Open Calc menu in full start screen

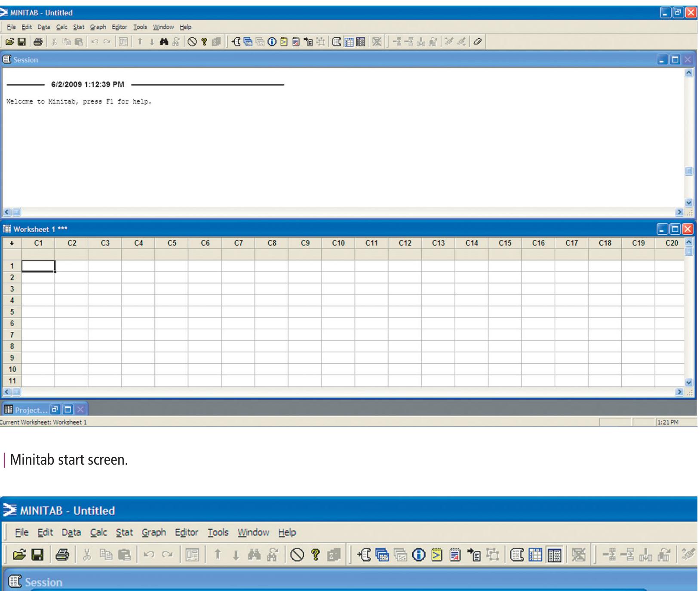click(x=62, y=27)
